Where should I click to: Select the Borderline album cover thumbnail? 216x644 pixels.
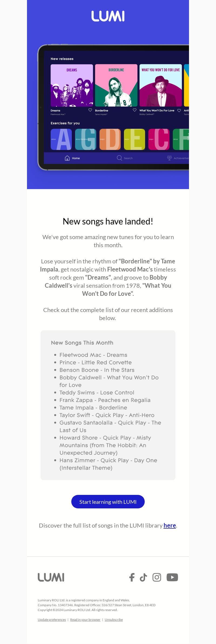pyautogui.click(x=116, y=85)
